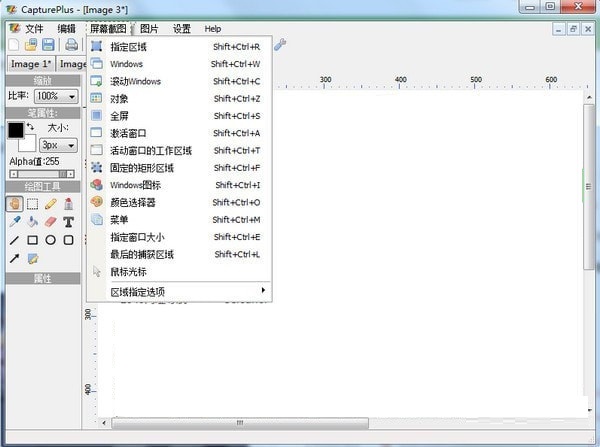Image resolution: width=600 pixels, height=447 pixels.
Task: Toggle 鼠标光标 capture option
Action: (x=179, y=272)
